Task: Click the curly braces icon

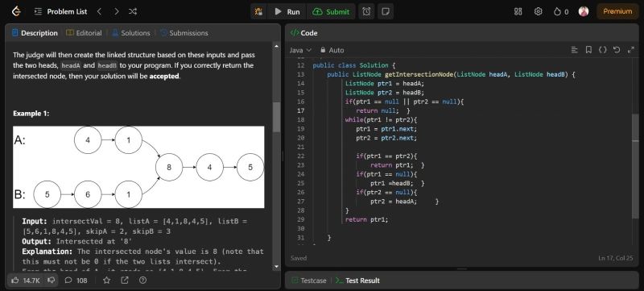Action: tap(602, 50)
